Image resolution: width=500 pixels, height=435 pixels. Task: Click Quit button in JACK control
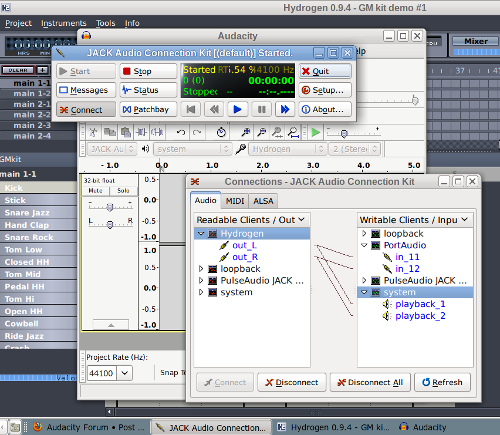pyautogui.click(x=325, y=71)
